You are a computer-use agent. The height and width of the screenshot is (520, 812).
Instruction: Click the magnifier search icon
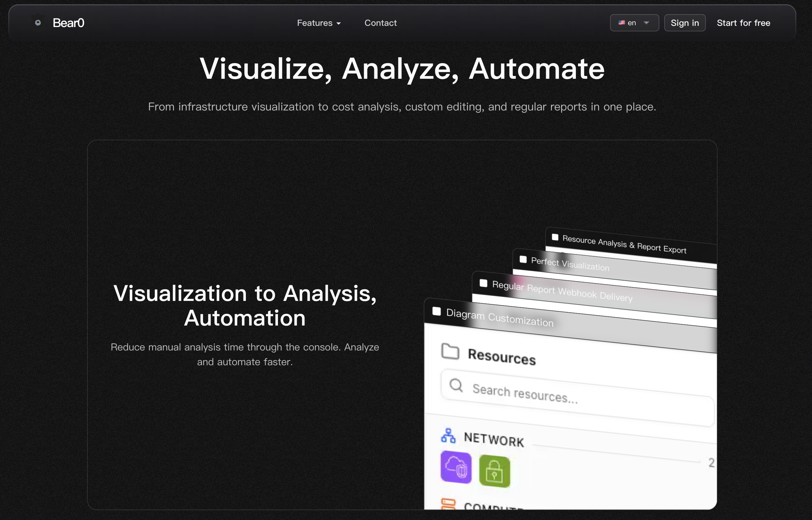click(x=456, y=385)
